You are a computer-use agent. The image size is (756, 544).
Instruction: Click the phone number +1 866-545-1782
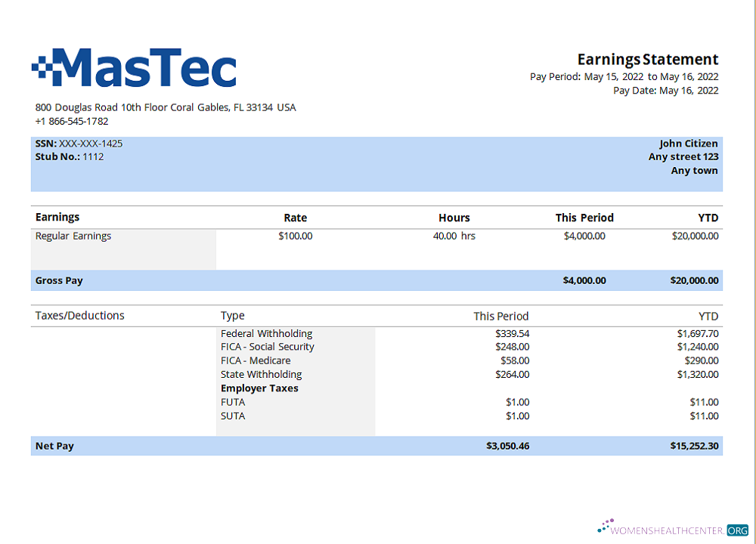click(71, 121)
